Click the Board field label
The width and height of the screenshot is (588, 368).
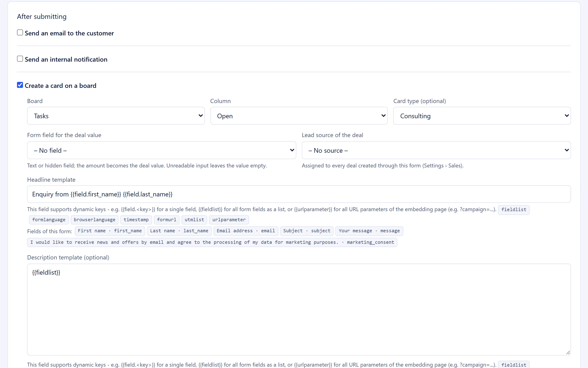coord(35,101)
